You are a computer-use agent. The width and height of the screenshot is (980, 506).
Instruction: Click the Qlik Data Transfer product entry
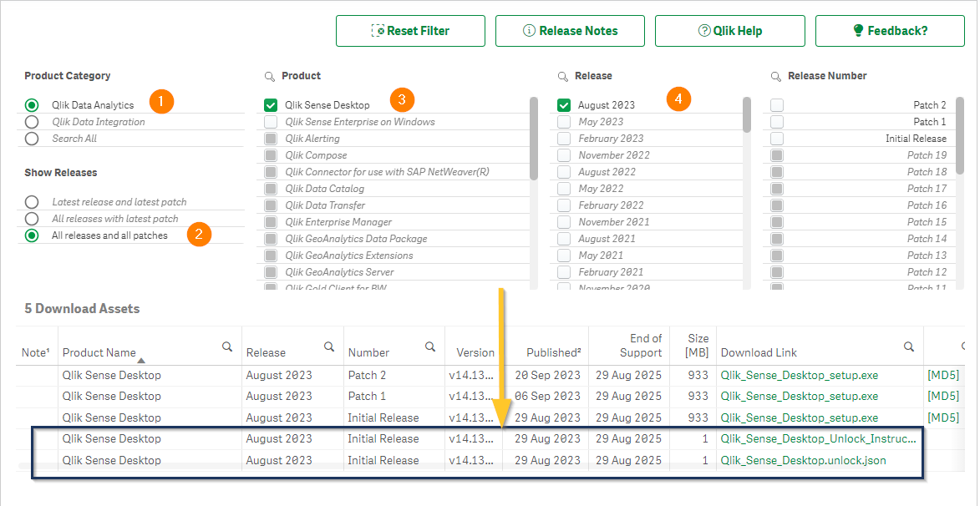(x=325, y=205)
